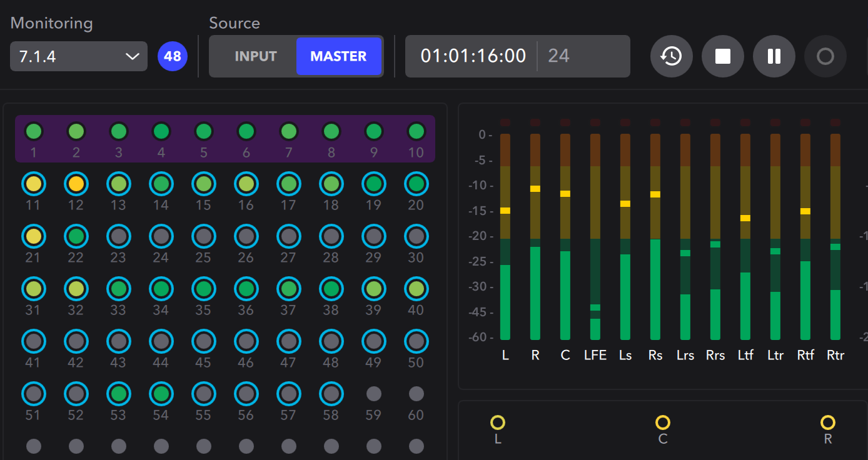Click the rewind history clock button
The width and height of the screenshot is (868, 460).
click(x=672, y=56)
